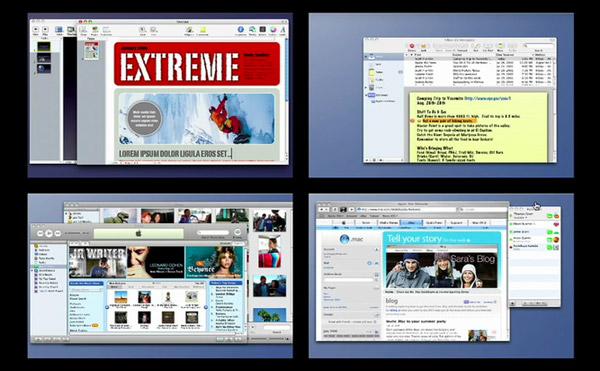The height and width of the screenshot is (371, 600).
Task: Select the palm tree photo in iPhoto
Action: click(x=269, y=315)
